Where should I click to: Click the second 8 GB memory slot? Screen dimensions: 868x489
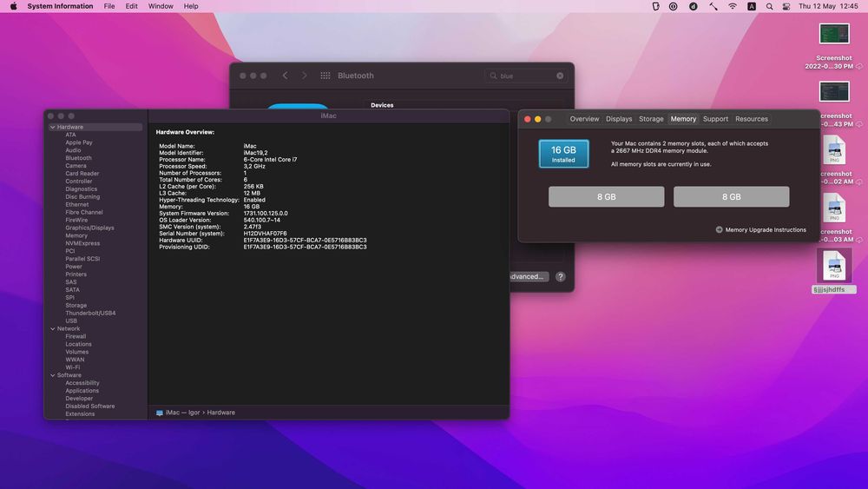tap(731, 196)
